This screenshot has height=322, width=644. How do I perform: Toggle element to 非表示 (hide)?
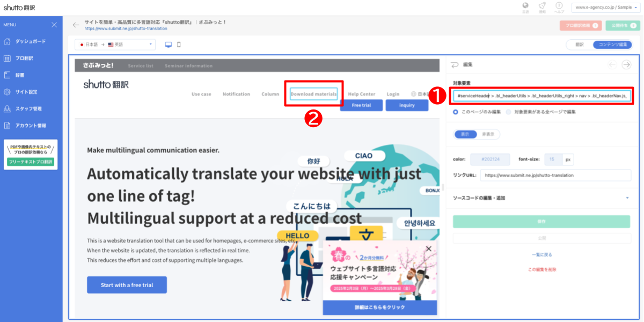[x=488, y=134]
